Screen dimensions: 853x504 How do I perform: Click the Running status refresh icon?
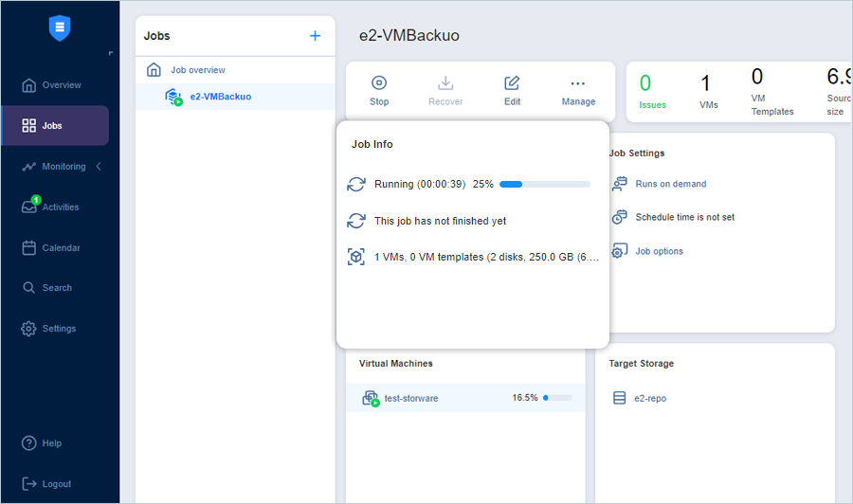click(x=356, y=185)
